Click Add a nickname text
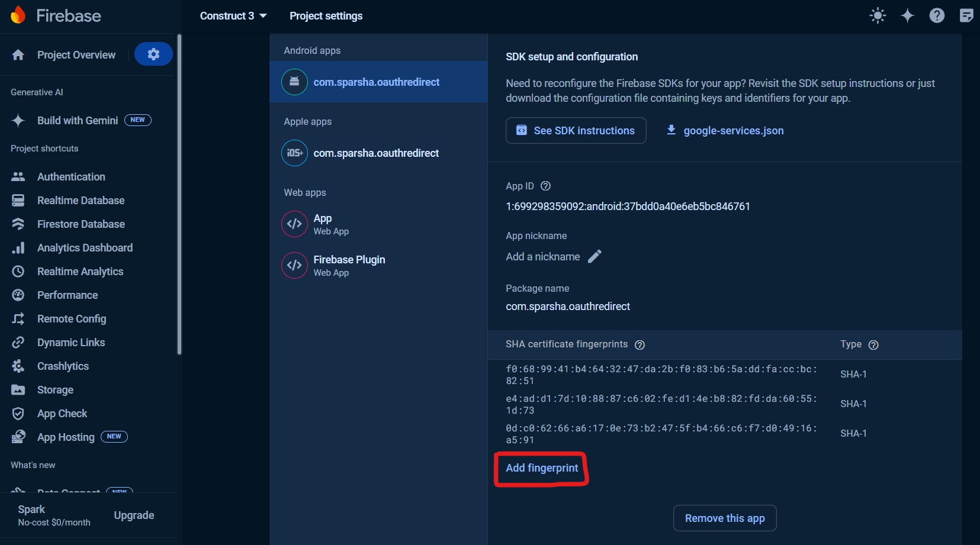 coord(543,257)
